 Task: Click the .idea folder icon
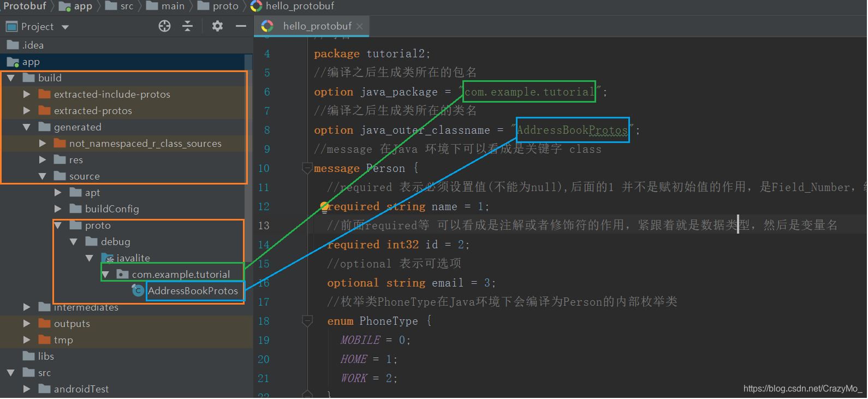(x=13, y=45)
